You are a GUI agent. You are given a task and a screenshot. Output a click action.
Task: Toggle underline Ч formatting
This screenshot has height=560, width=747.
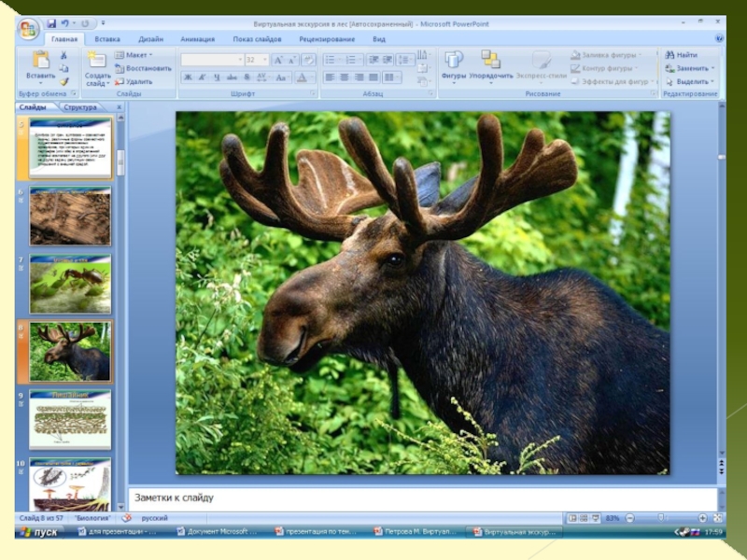217,77
